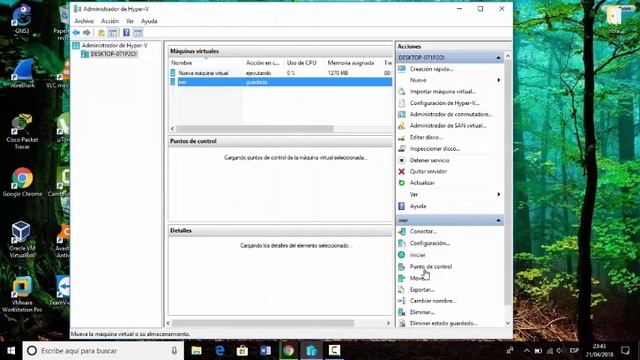Collapse the DESKTOP-071P2OI actions section
The width and height of the screenshot is (640, 360).
click(x=498, y=58)
